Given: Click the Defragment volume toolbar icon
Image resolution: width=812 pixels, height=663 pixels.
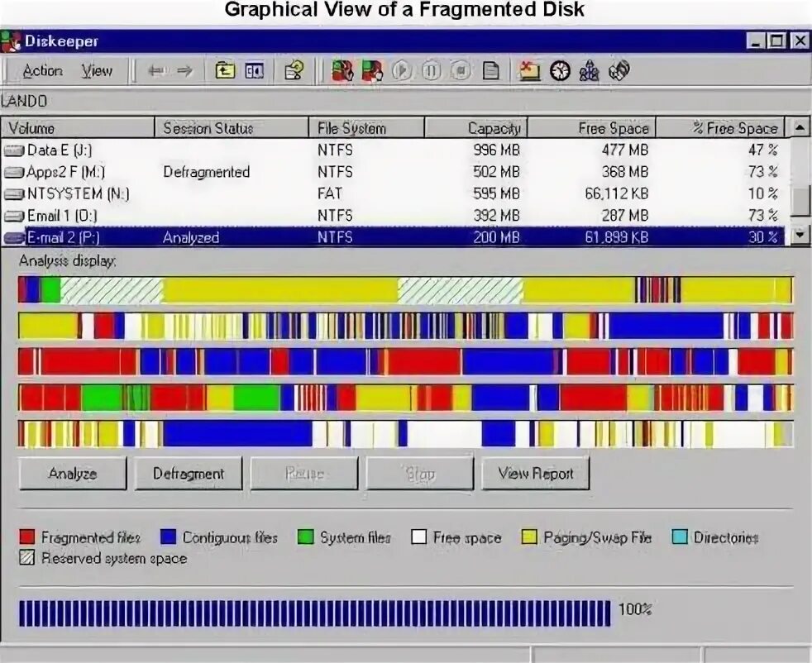Looking at the screenshot, I should [x=372, y=70].
